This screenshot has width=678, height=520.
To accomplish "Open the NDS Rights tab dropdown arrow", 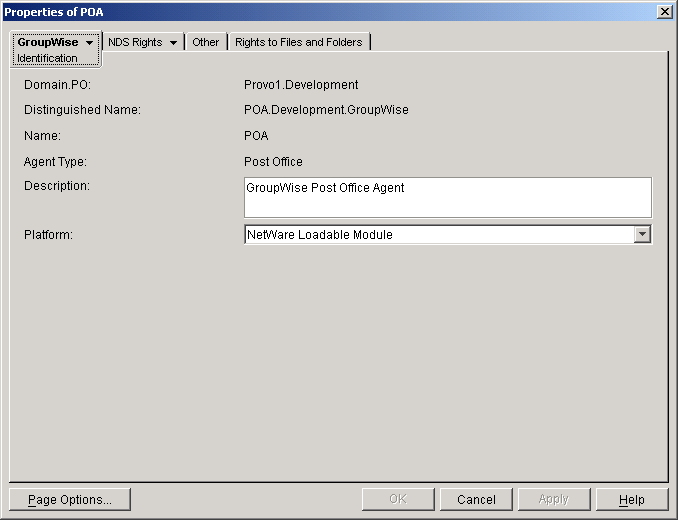I will pyautogui.click(x=173, y=43).
